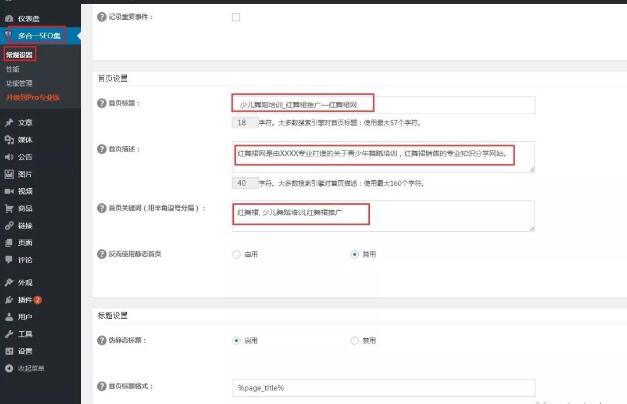Viewport: 627px width, 404px height.
Task: Click the 多合一SEO shield icon in sidebar
Action: (x=8, y=35)
